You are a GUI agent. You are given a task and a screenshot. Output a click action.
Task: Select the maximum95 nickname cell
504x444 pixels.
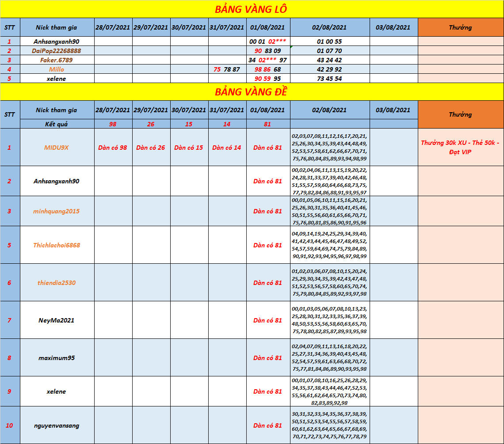tap(57, 358)
